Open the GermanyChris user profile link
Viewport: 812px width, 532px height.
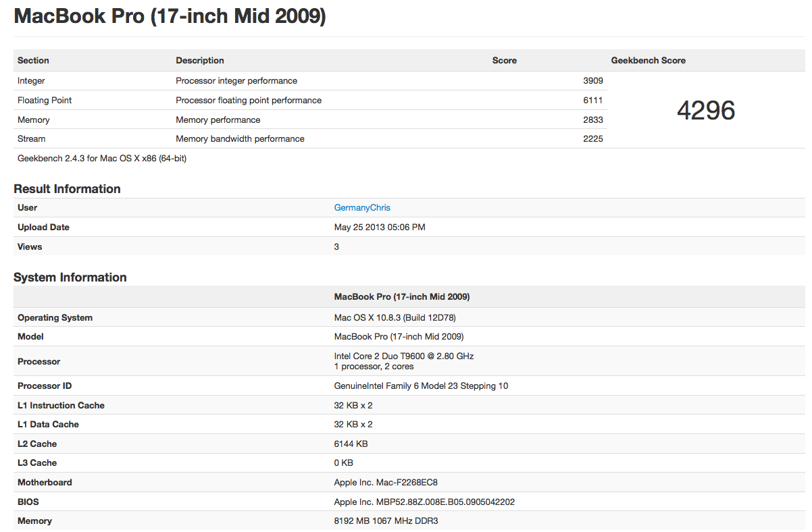click(362, 208)
